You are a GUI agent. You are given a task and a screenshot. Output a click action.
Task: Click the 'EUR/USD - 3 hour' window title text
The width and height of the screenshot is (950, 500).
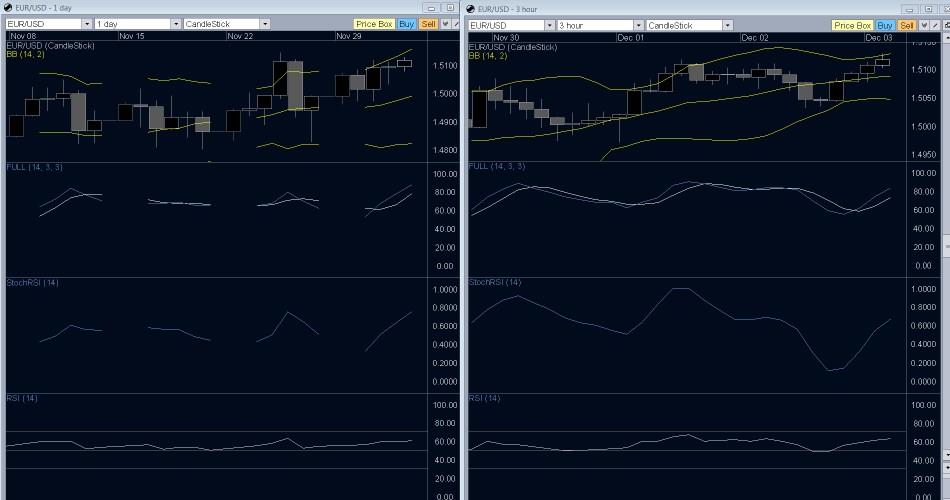[508, 9]
